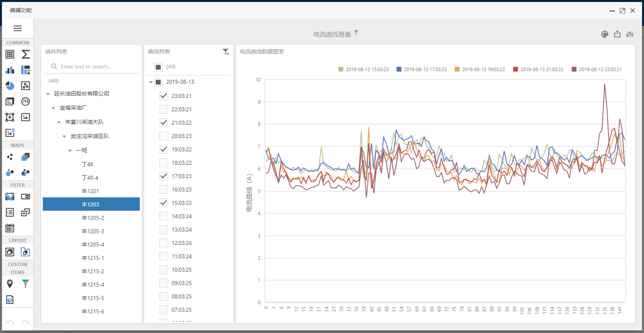Add a Gauges item
644x333 pixels.
coord(26,102)
